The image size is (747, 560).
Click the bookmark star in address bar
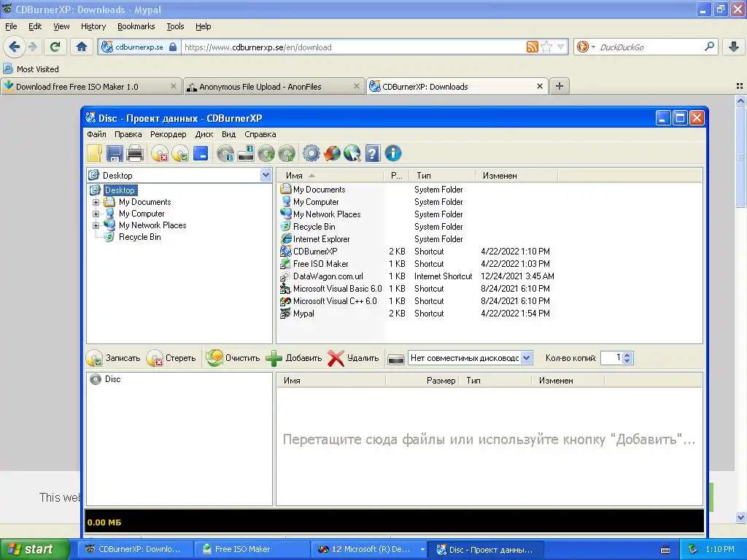[x=546, y=47]
